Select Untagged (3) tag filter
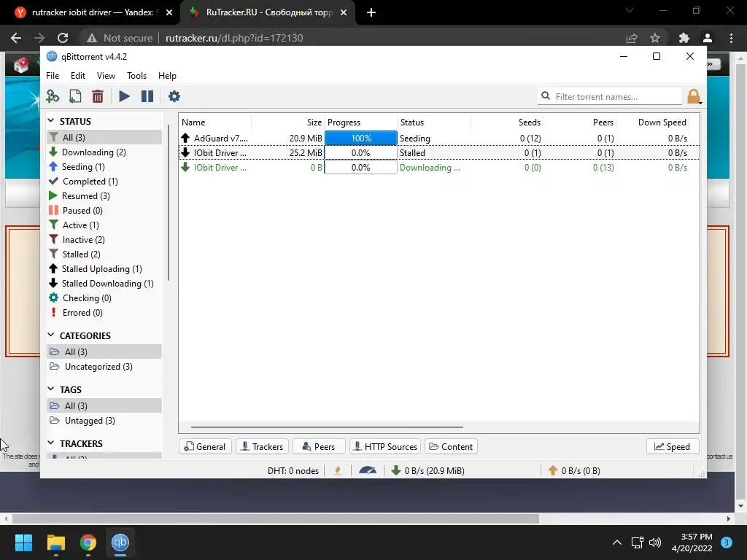 tap(104, 421)
